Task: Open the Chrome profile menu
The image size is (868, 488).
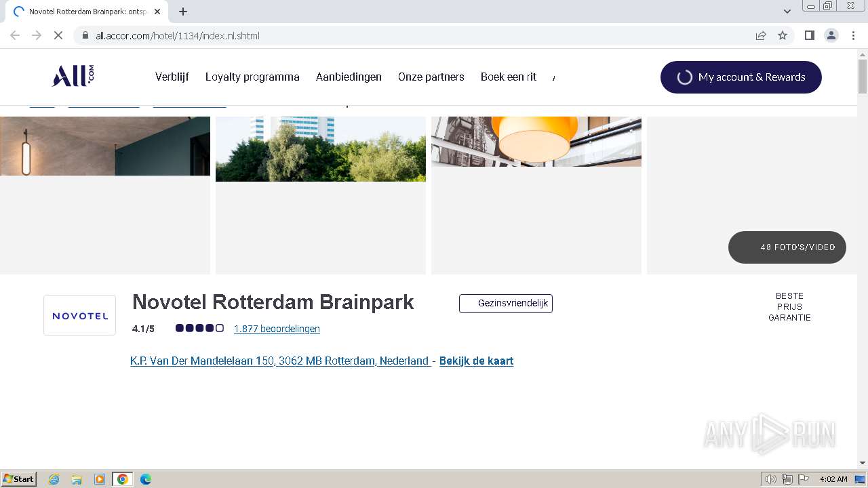Action: coord(831,35)
